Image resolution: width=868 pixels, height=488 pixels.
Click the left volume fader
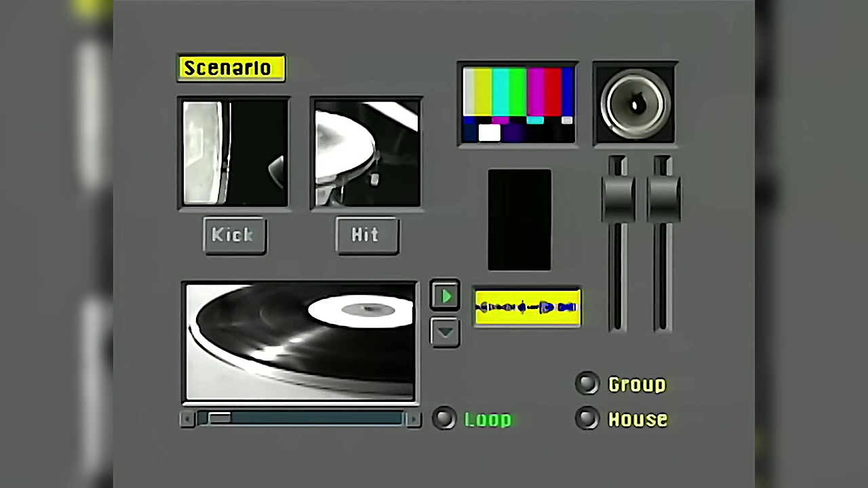click(x=617, y=198)
